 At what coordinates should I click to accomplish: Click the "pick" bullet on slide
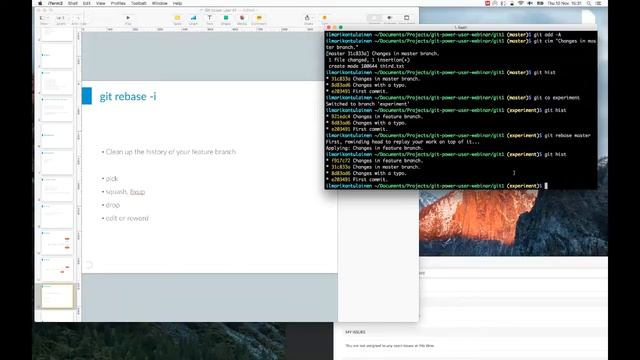(111, 179)
